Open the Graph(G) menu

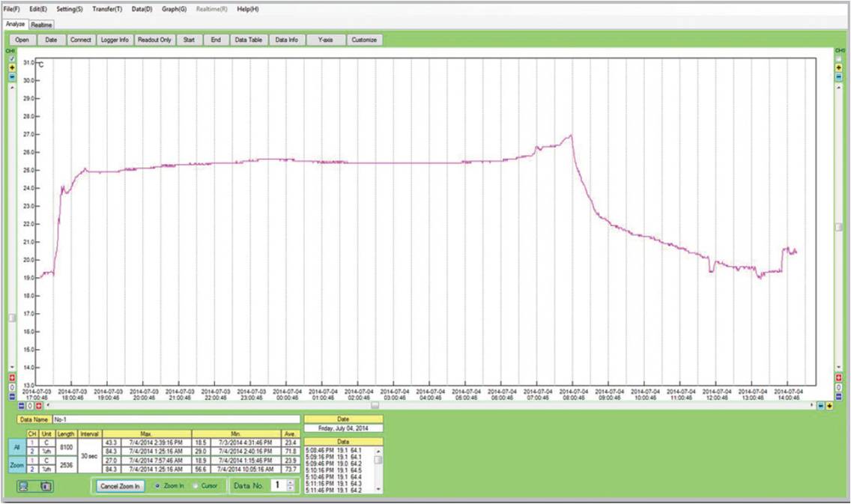pyautogui.click(x=174, y=9)
